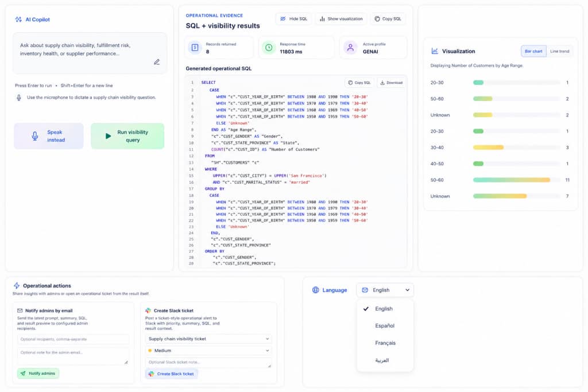Click the microphone icon beside the dictate hint

pyautogui.click(x=19, y=98)
